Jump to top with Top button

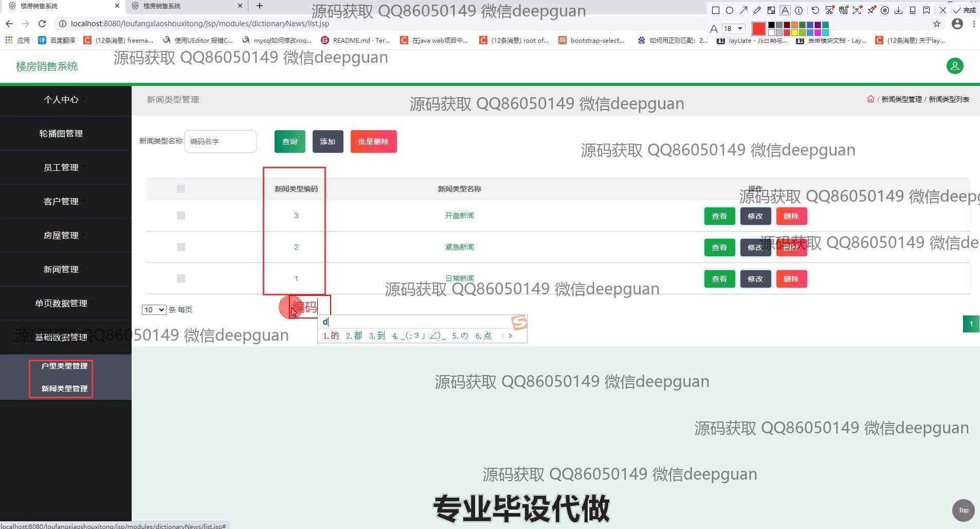pos(963,510)
